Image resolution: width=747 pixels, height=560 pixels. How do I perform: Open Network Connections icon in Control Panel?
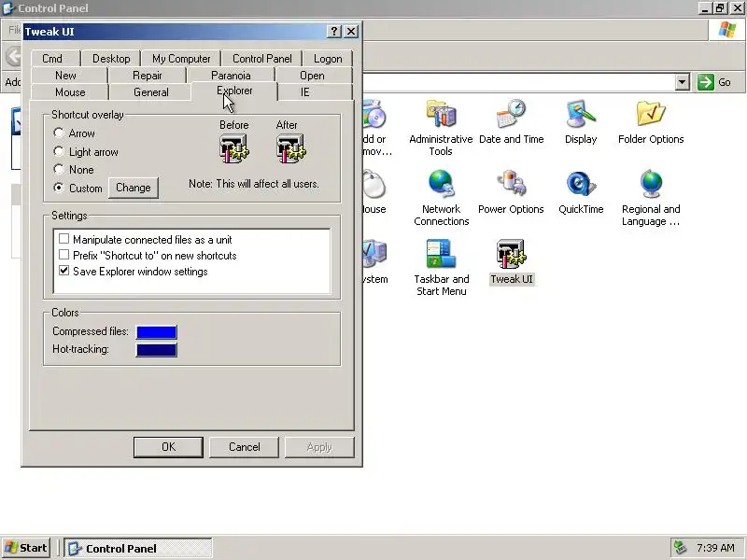pos(441,184)
